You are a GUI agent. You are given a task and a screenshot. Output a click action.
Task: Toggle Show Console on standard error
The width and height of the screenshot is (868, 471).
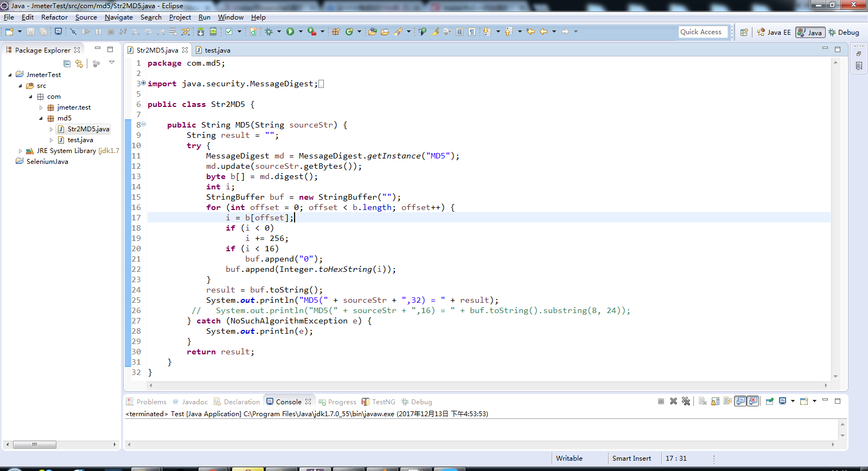tap(753, 401)
